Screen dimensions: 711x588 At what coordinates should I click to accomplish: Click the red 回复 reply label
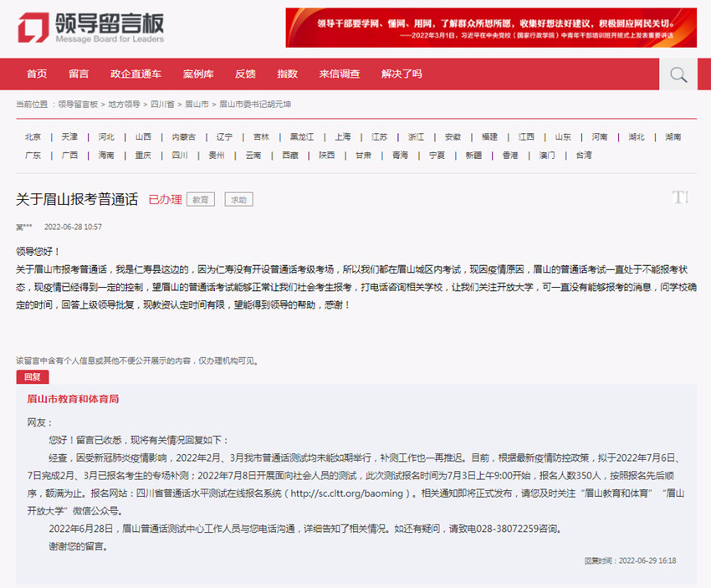coord(32,376)
